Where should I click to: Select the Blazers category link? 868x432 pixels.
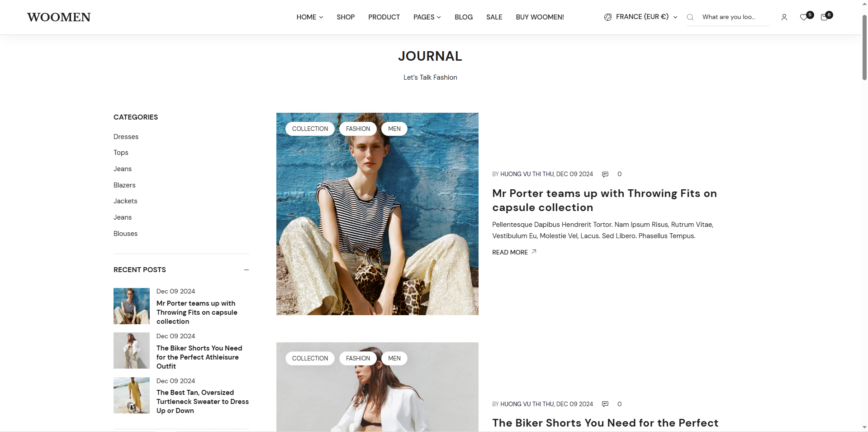(124, 185)
